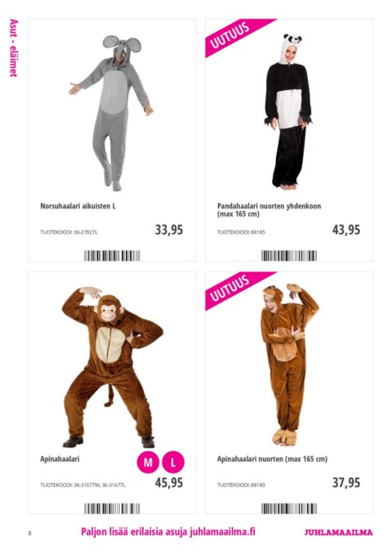Click the juhlamaailma.fi footer link text
This screenshot has height=555, width=392.
click(x=222, y=531)
